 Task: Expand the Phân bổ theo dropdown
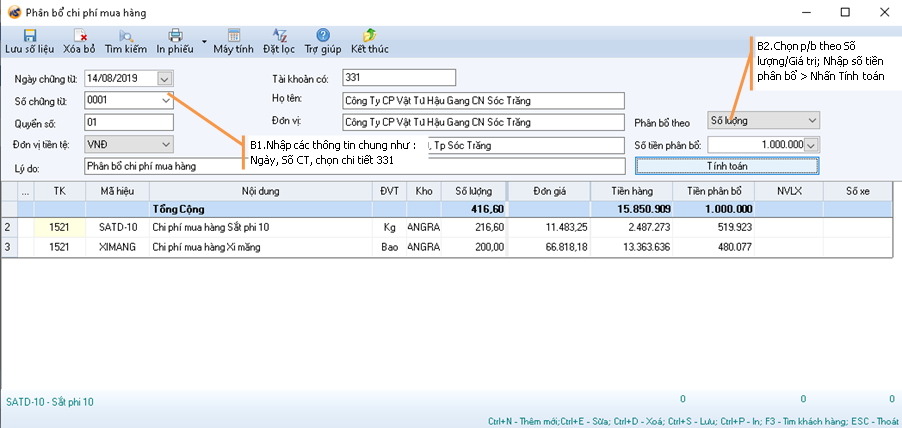tap(811, 120)
